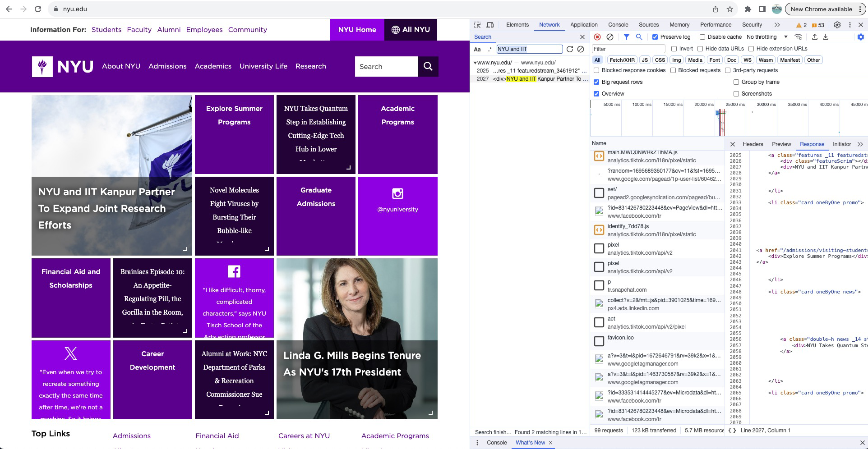Switch to the Headers tab

pyautogui.click(x=753, y=144)
